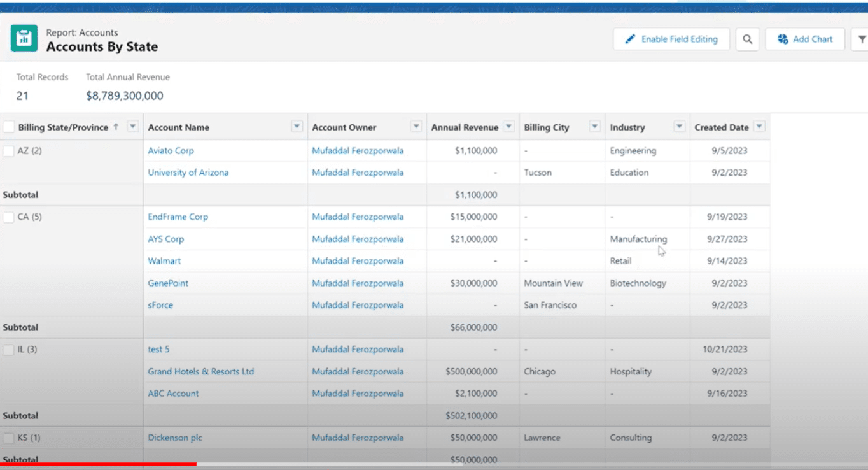
Task: Select the $15,000,000 revenue cell
Action: [x=473, y=217]
